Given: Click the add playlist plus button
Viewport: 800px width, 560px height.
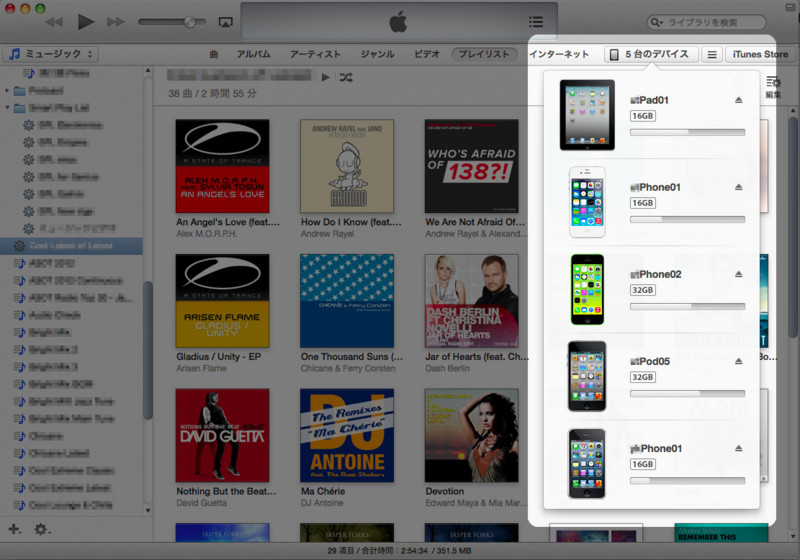Looking at the screenshot, I should coord(15,529).
